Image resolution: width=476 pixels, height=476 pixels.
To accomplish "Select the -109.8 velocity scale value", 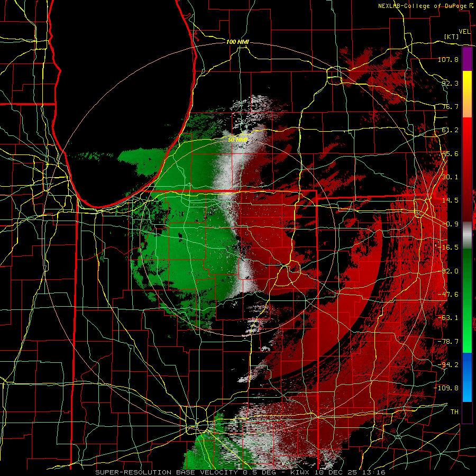I will [x=446, y=388].
